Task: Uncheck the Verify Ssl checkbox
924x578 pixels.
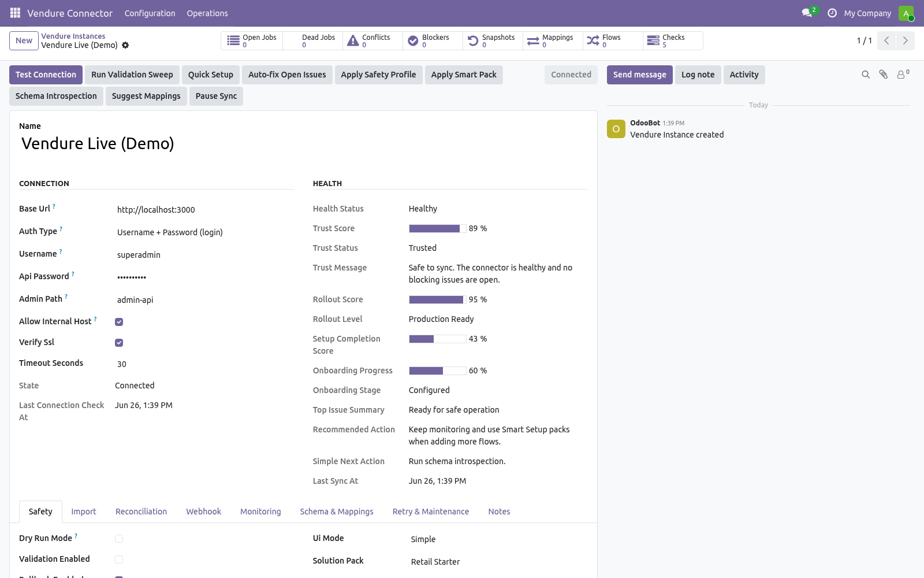Action: click(x=119, y=343)
